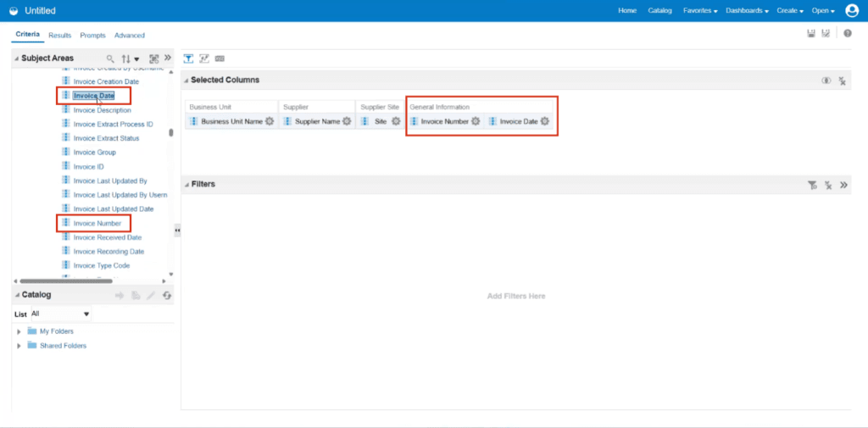
Task: Open the Catalog List dropdown
Action: point(61,314)
